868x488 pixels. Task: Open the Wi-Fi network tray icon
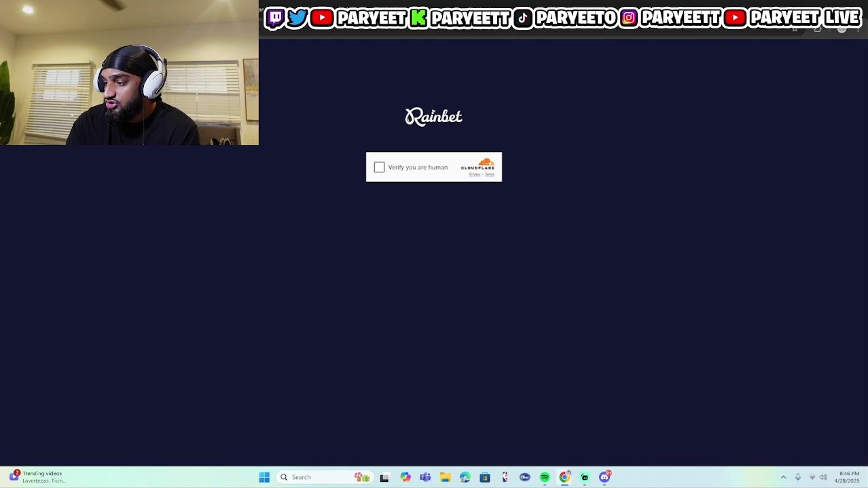click(x=812, y=477)
